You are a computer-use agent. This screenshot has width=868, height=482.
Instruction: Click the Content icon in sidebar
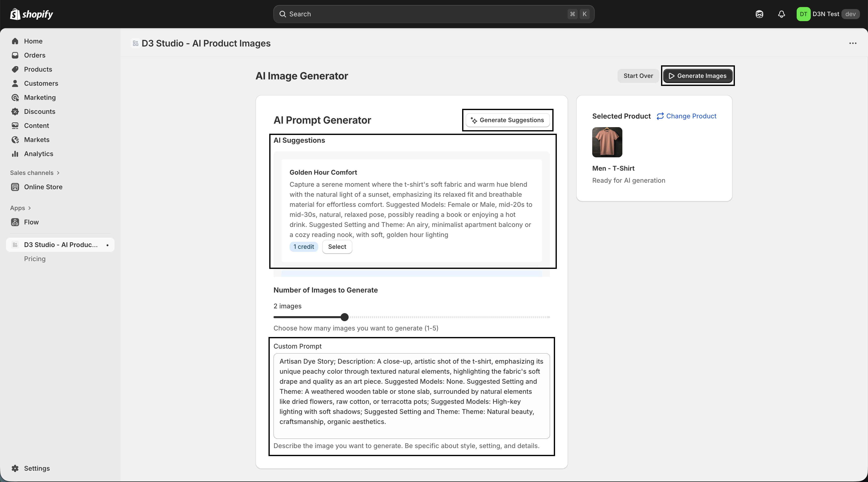point(15,126)
